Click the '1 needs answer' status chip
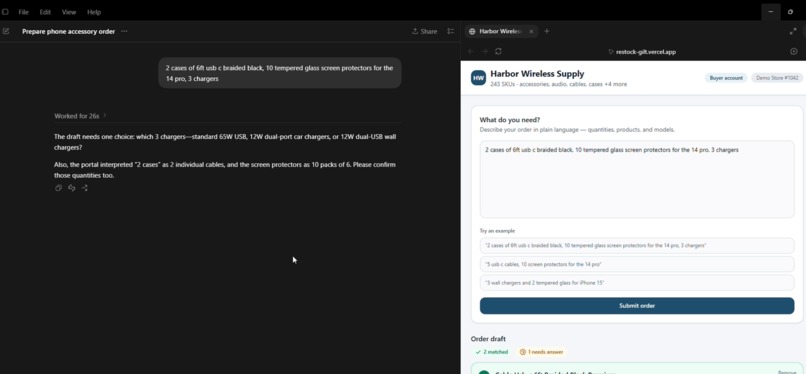 pos(541,352)
